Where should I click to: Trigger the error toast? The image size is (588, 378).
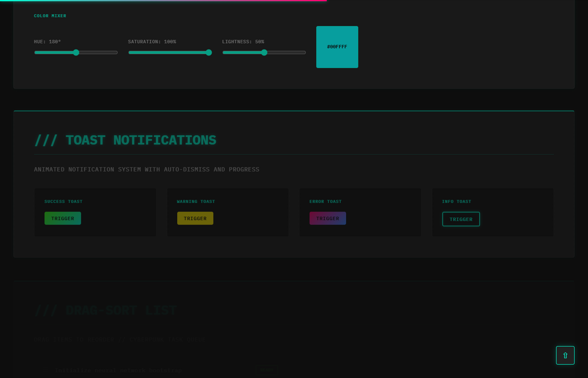tap(328, 218)
